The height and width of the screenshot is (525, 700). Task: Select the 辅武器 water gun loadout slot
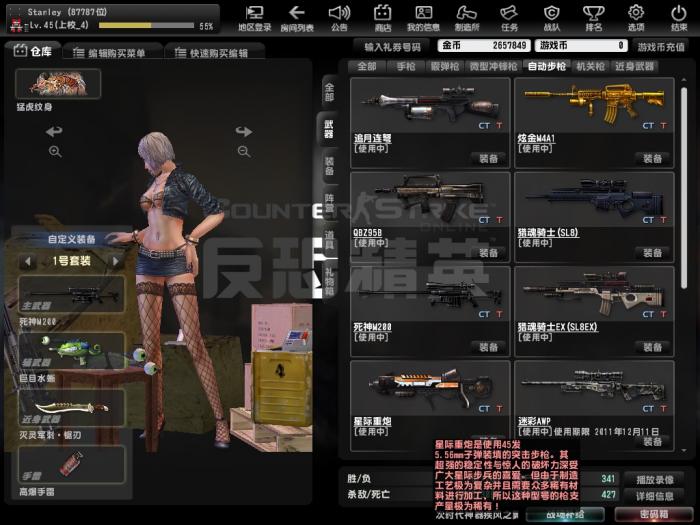pos(71,351)
